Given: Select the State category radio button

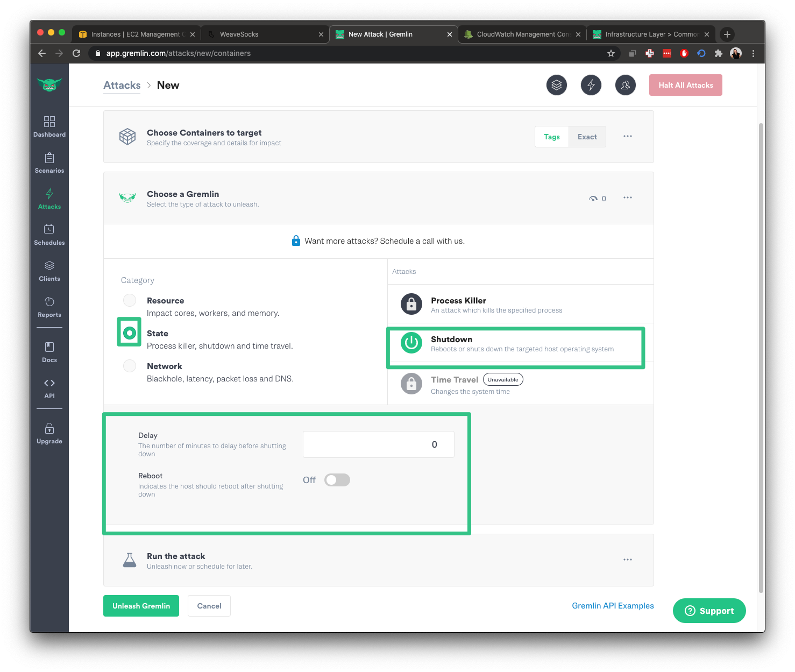Looking at the screenshot, I should (x=130, y=333).
